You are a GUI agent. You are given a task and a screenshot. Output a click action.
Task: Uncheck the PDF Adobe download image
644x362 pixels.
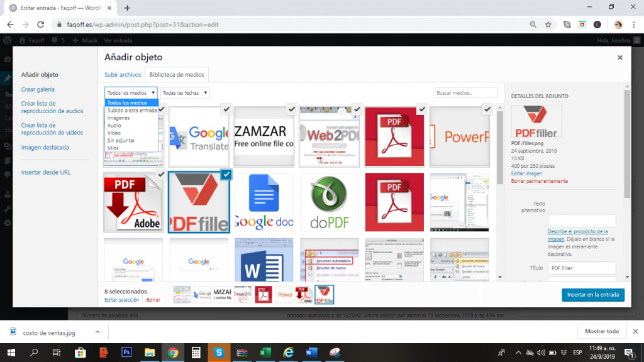click(x=161, y=175)
